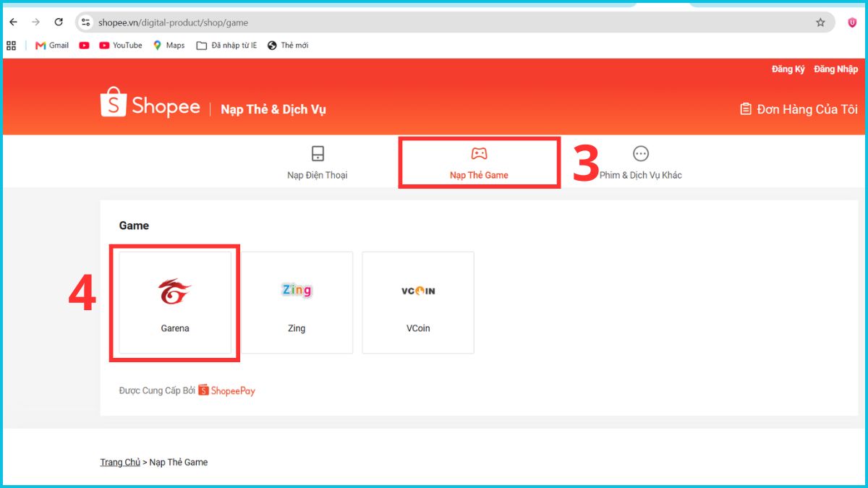This screenshot has width=868, height=488.
Task: Open Phim & Dịch Vụ Khác tab
Action: coord(641,163)
